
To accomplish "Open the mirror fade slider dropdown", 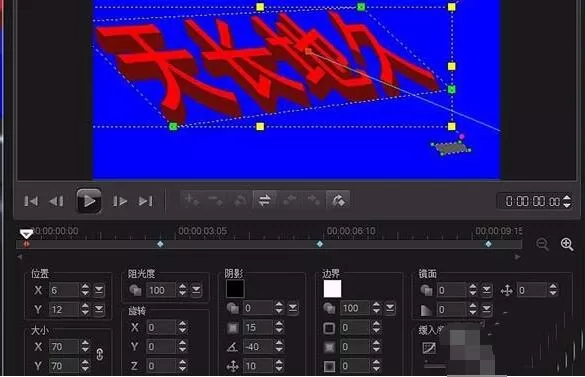I will [487, 309].
